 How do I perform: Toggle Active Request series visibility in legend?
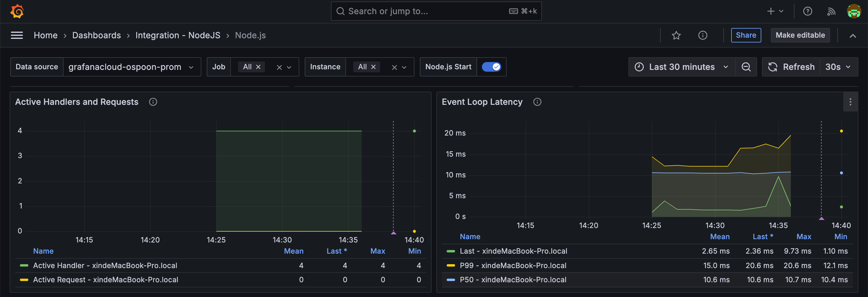click(x=105, y=280)
